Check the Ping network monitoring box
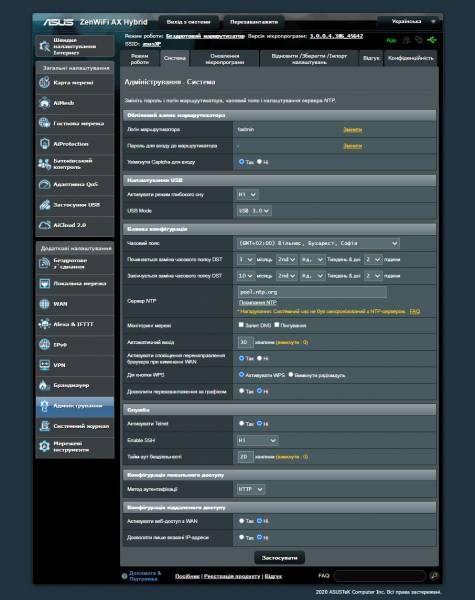The height and width of the screenshot is (600, 475). pos(277,325)
